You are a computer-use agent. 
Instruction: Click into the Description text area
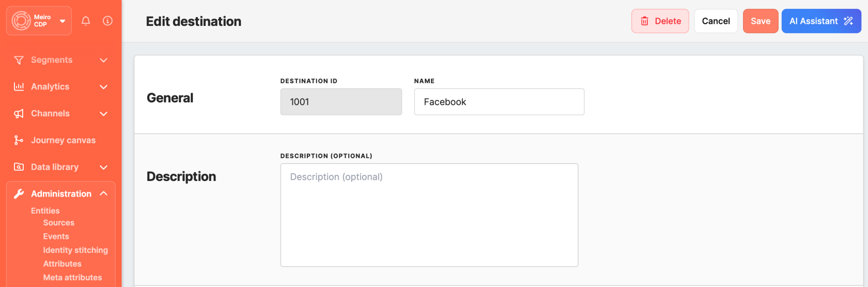(429, 215)
